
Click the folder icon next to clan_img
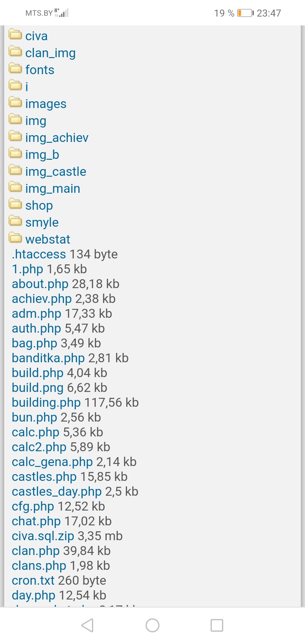(15, 52)
